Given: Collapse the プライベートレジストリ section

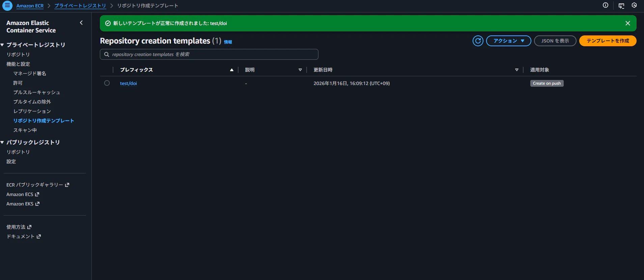Looking at the screenshot, I should point(2,45).
